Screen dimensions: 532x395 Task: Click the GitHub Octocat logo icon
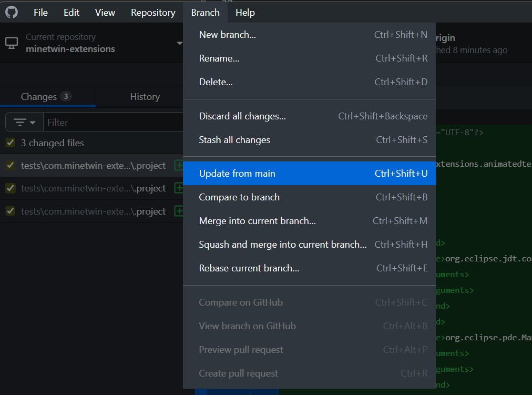(x=12, y=12)
